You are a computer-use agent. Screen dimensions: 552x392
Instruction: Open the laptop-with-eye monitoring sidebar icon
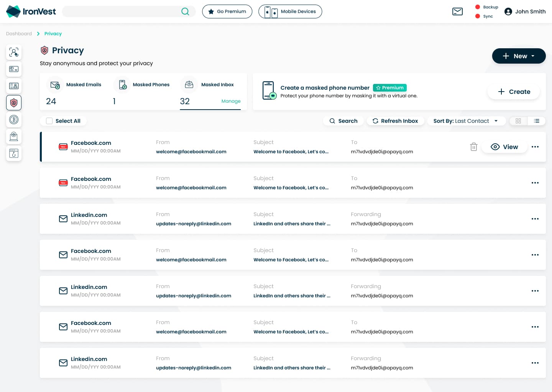(x=14, y=136)
